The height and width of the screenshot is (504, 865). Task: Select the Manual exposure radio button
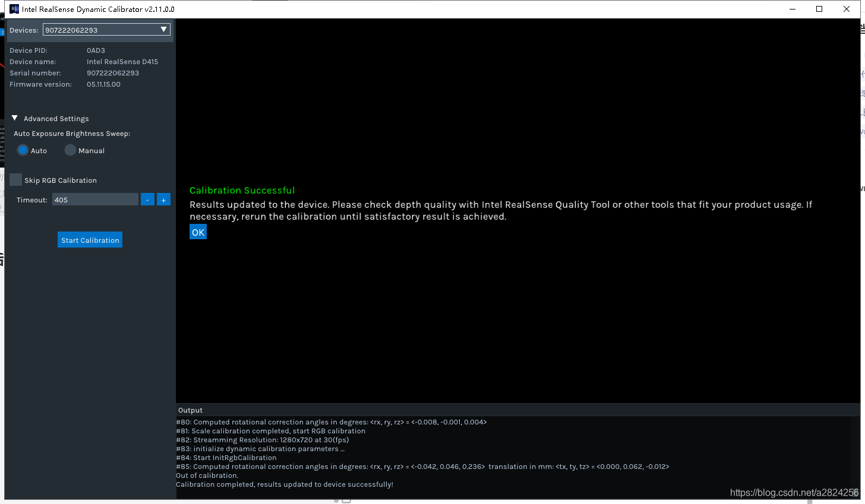coord(70,150)
